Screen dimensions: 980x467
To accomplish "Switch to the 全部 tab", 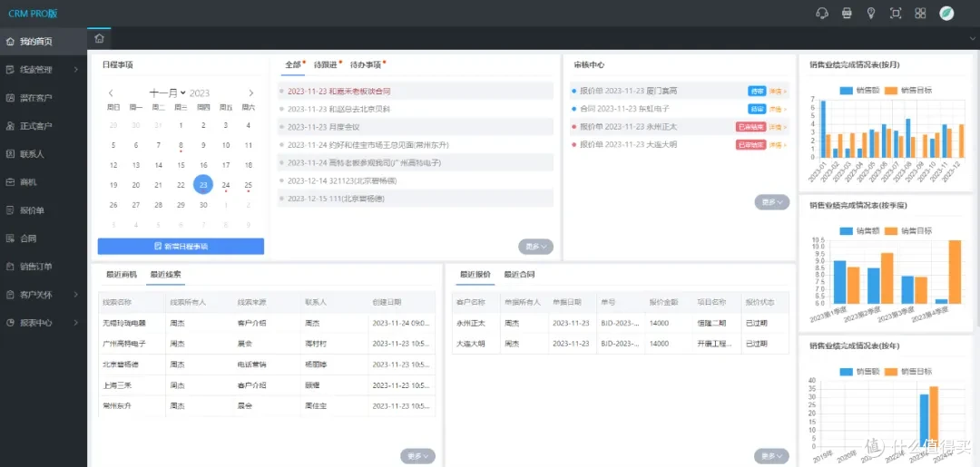I will (x=292, y=64).
